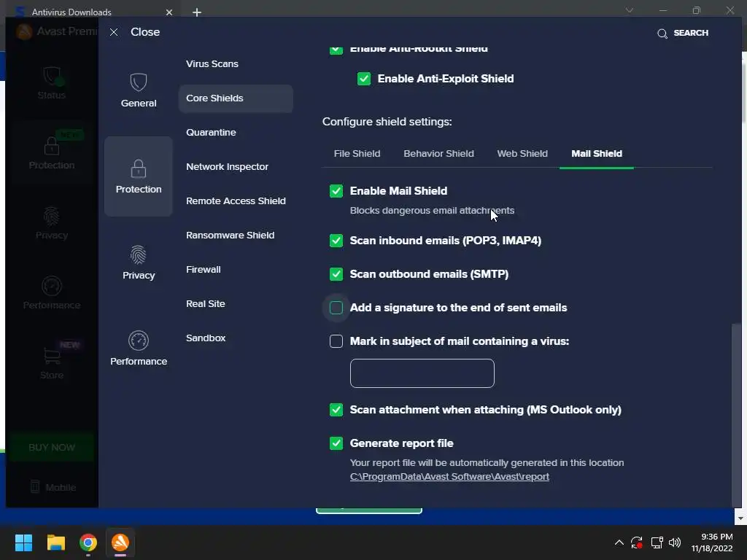Click the virus subject marker text field
Viewport: 747px width, 560px height.
coord(422,373)
